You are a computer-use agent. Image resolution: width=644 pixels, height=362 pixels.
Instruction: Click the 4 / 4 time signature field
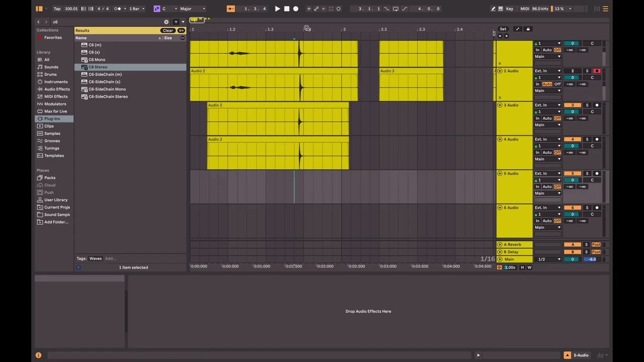(103, 9)
